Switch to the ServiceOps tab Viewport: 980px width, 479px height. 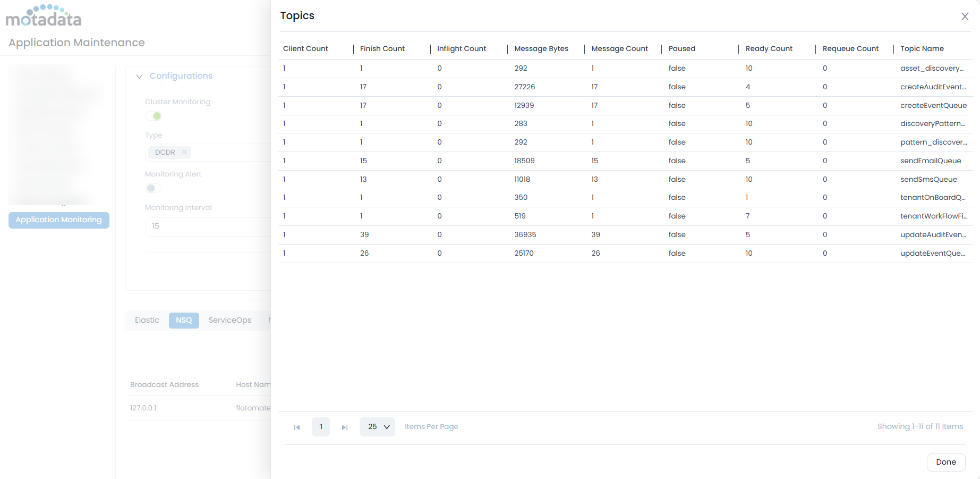[229, 320]
